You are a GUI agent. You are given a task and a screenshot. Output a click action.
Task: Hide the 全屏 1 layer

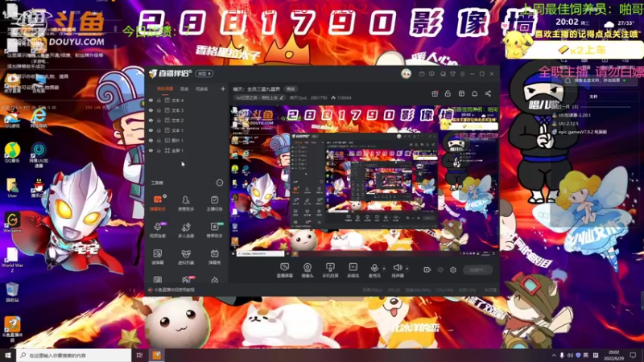coord(151,150)
